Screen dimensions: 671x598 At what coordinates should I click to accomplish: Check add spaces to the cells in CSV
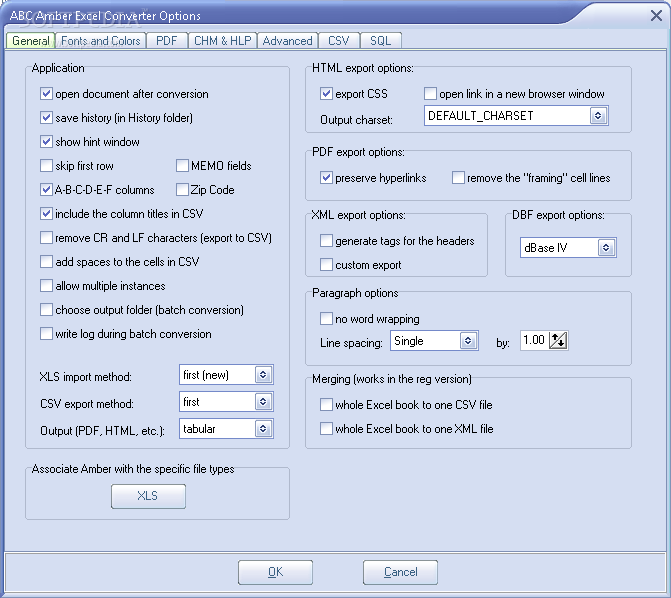click(x=46, y=262)
